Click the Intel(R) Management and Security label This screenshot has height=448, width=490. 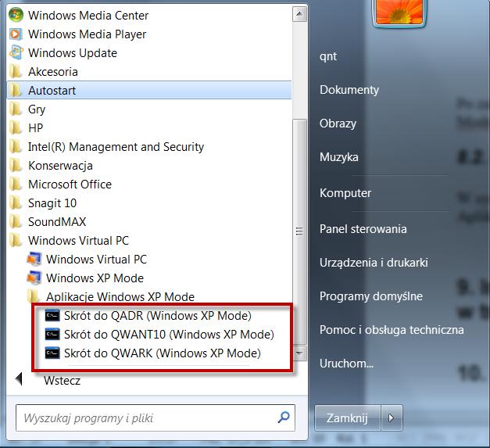point(116,147)
